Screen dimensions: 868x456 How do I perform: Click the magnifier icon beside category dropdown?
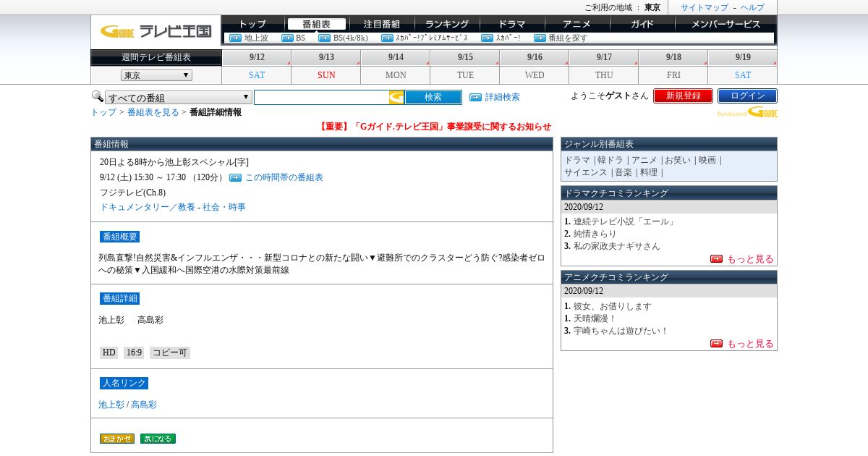point(97,96)
